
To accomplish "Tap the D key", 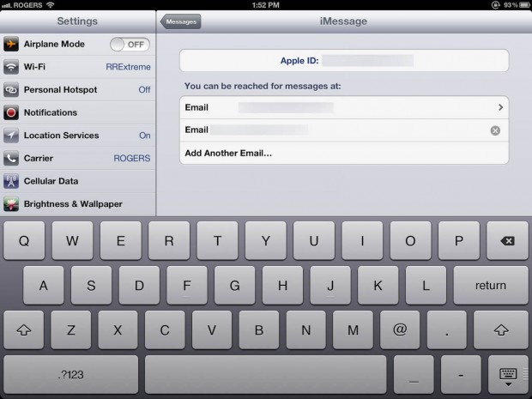I will [139, 286].
